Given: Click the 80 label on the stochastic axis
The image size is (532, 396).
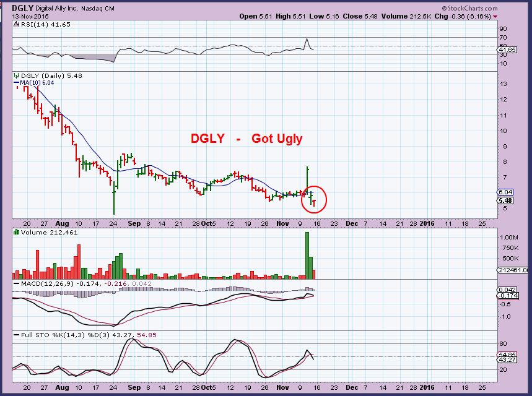Looking at the screenshot, I should [503, 344].
